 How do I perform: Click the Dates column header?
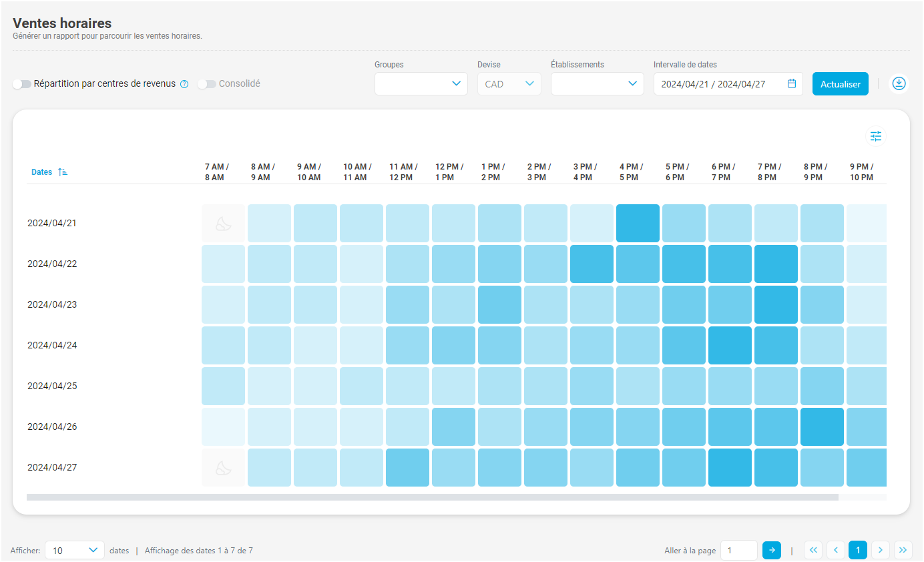pyautogui.click(x=41, y=172)
